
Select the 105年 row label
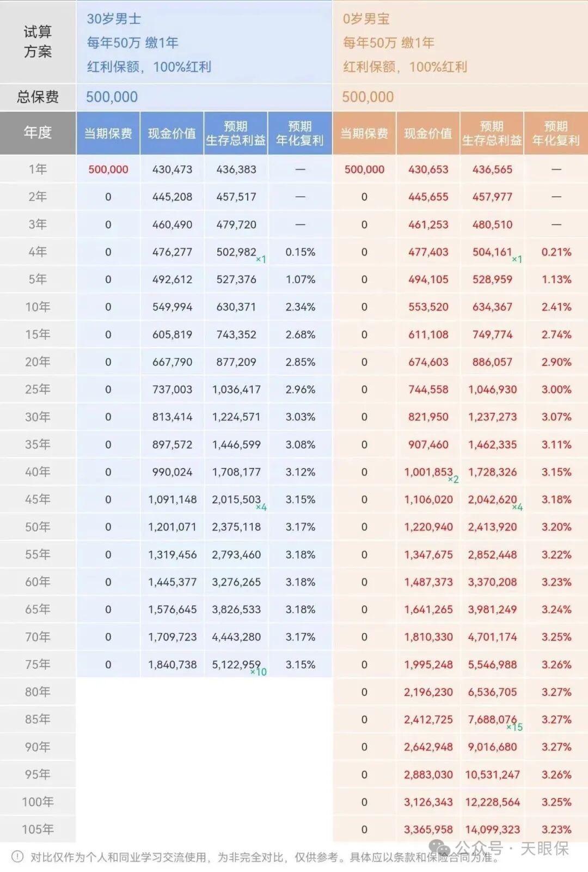[38, 829]
